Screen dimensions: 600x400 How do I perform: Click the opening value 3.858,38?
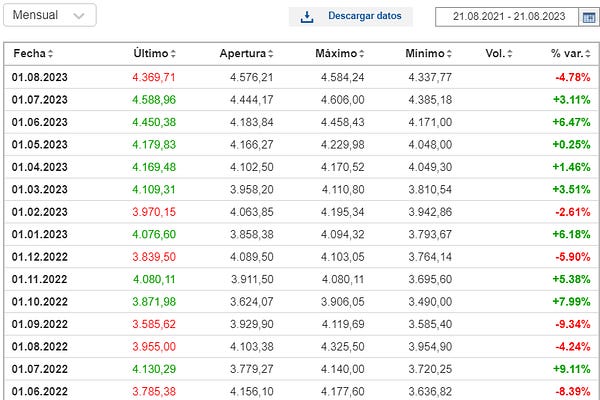pos(252,234)
